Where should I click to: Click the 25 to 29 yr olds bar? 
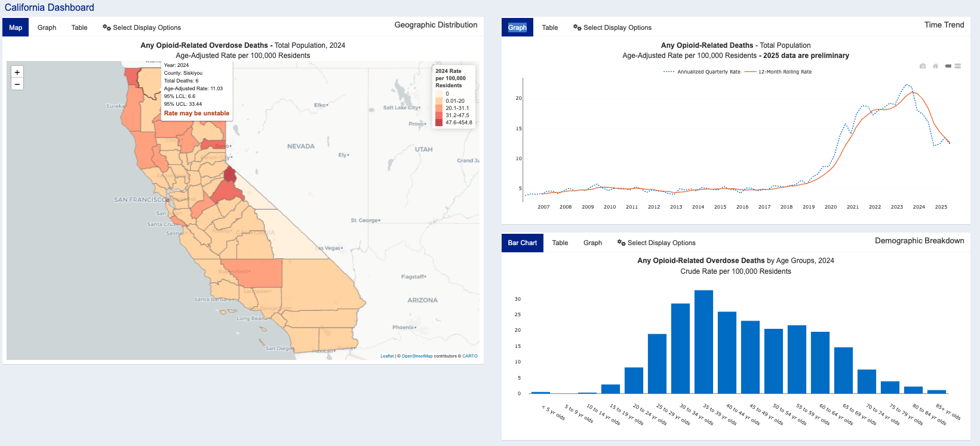657,363
